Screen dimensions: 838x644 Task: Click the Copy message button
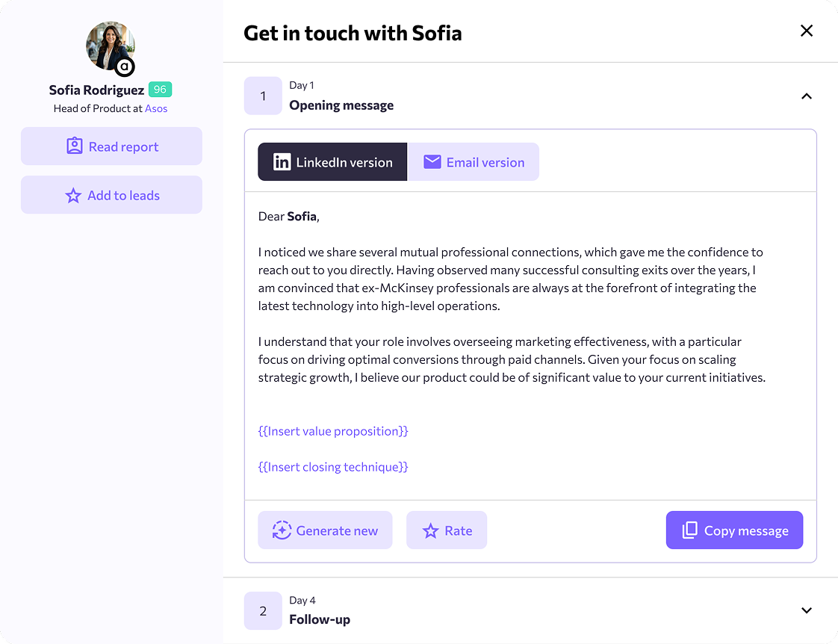(734, 530)
